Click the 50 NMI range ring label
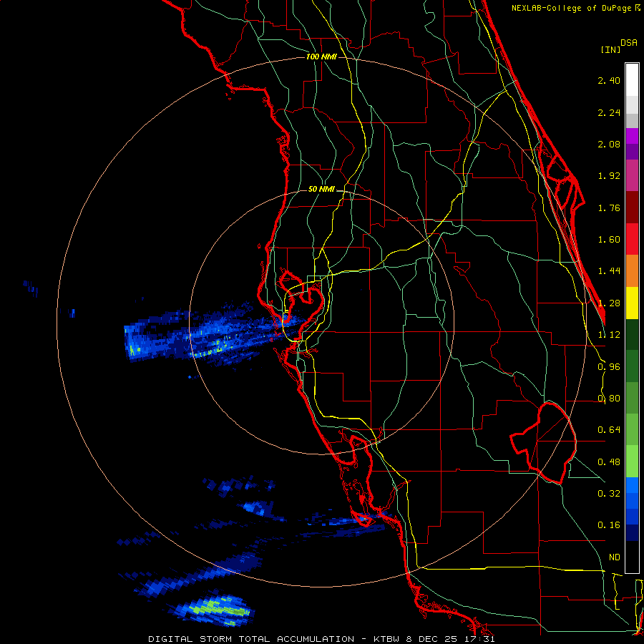This screenshot has width=644, height=644. [321, 190]
